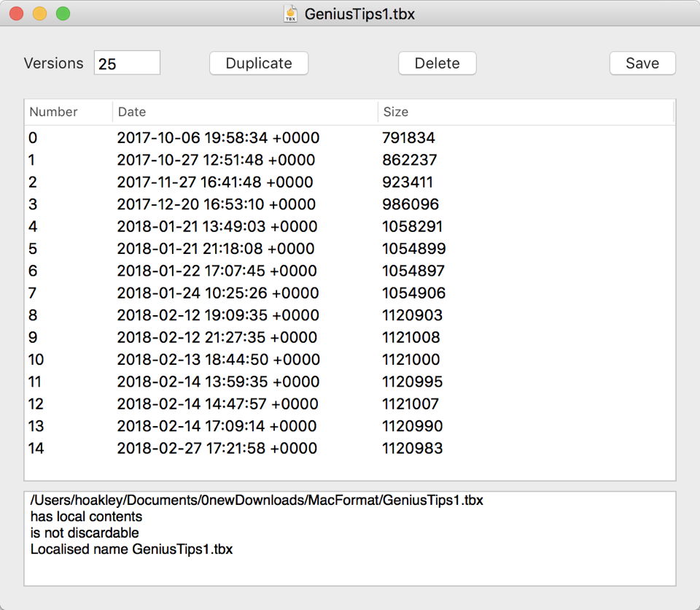Select version 0 dated 2017-10-06
Image resolution: width=700 pixels, height=610 pixels.
(x=217, y=138)
